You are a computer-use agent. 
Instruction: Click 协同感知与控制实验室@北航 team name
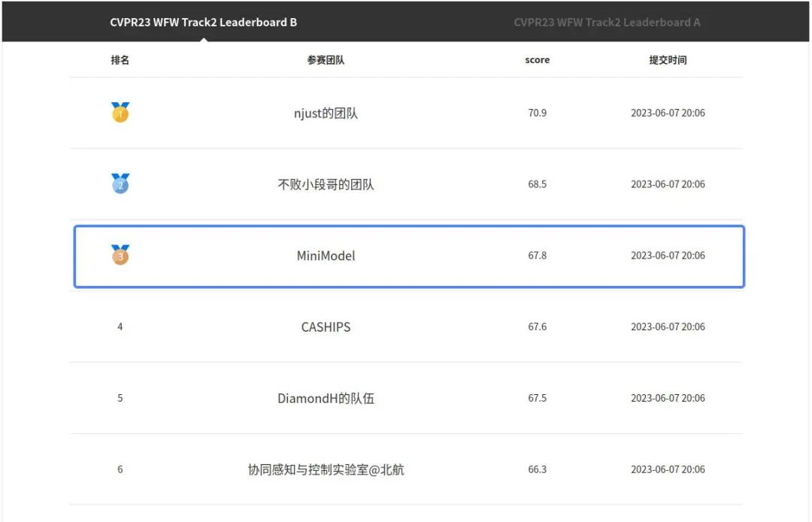click(326, 470)
